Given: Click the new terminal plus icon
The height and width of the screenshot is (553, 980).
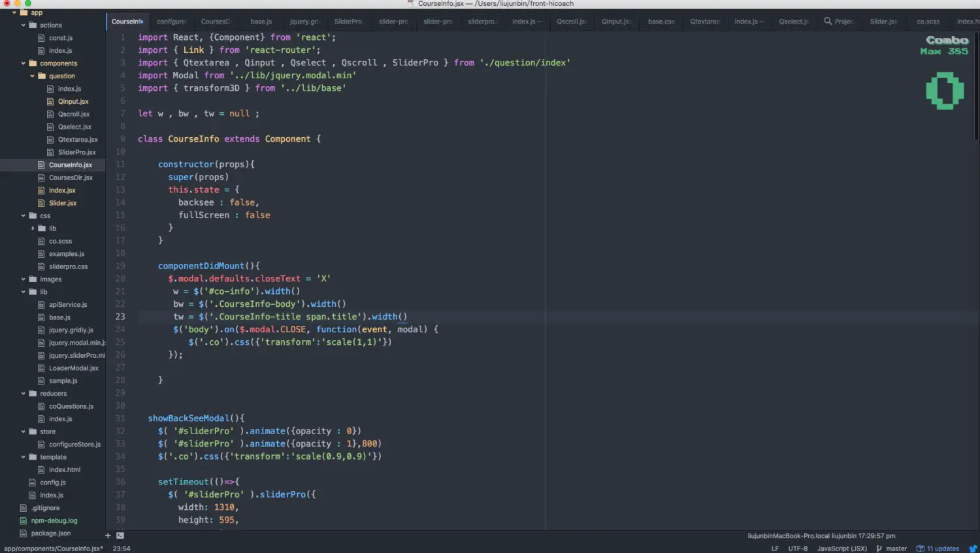Looking at the screenshot, I should coord(108,535).
